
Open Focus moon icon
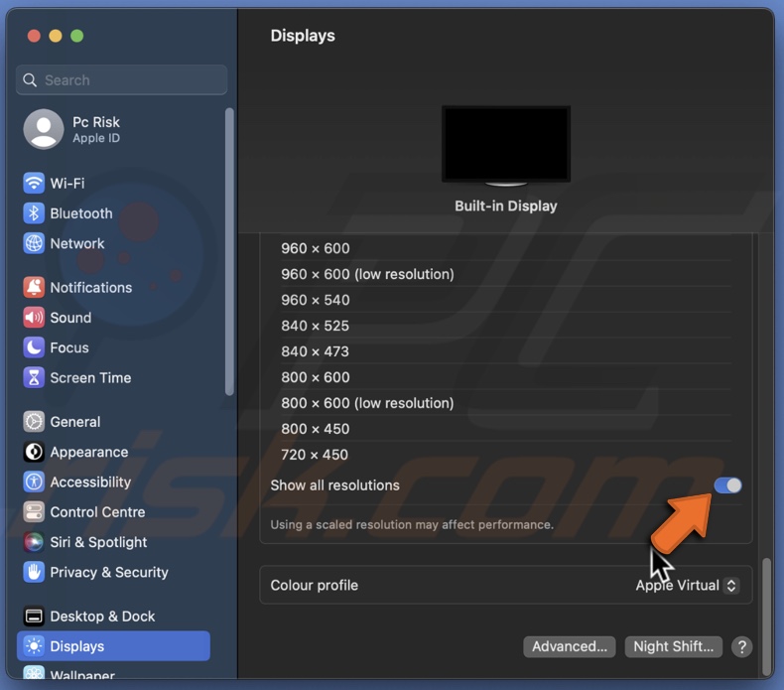34,347
